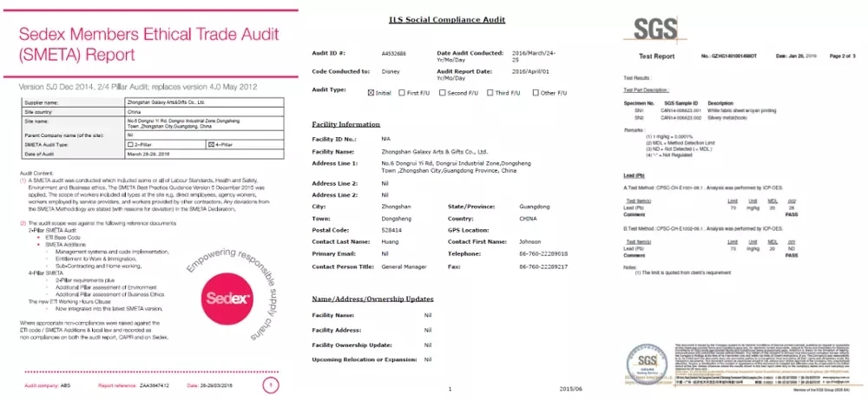This screenshot has width=868, height=401.
Task: Click Audit company: ABS in the footer
Action: tap(47, 385)
